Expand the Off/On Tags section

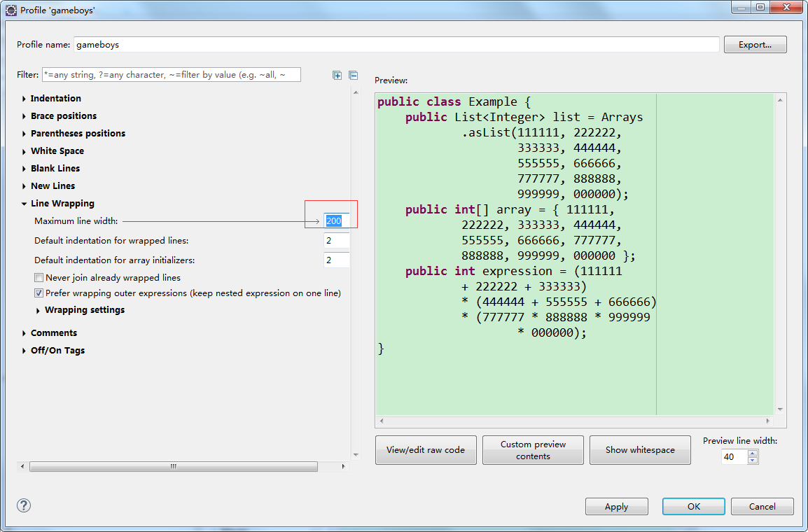24,351
